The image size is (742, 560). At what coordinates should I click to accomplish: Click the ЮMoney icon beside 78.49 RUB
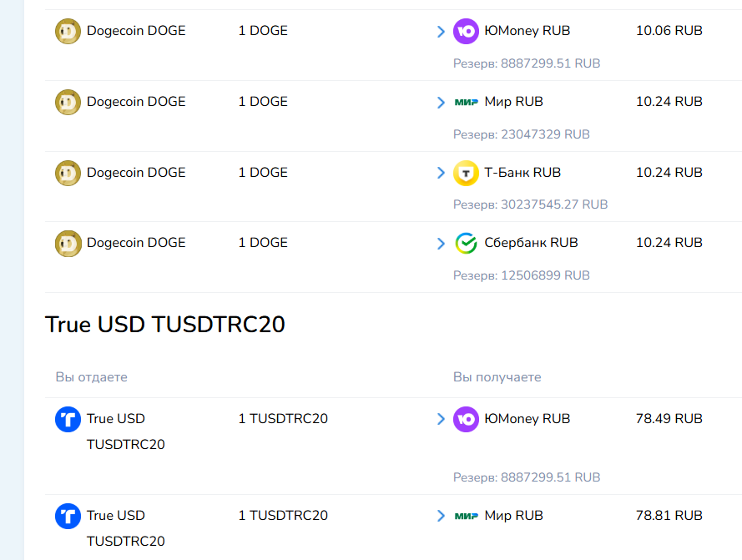(466, 419)
